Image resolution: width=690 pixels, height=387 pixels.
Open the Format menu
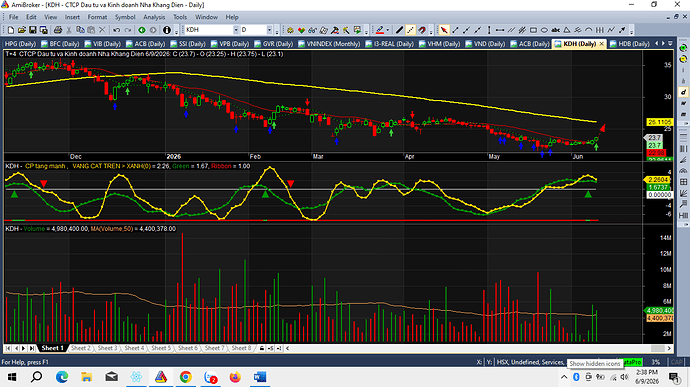97,17
